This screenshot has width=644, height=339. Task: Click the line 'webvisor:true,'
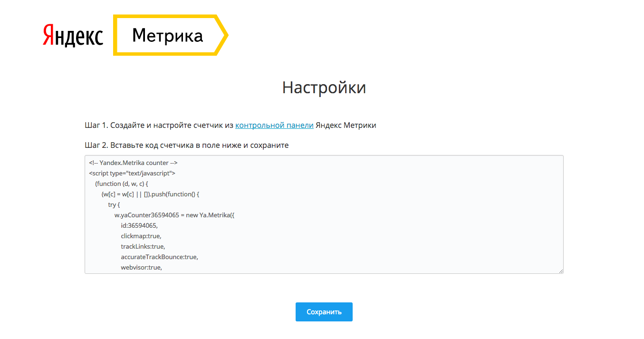point(142,267)
